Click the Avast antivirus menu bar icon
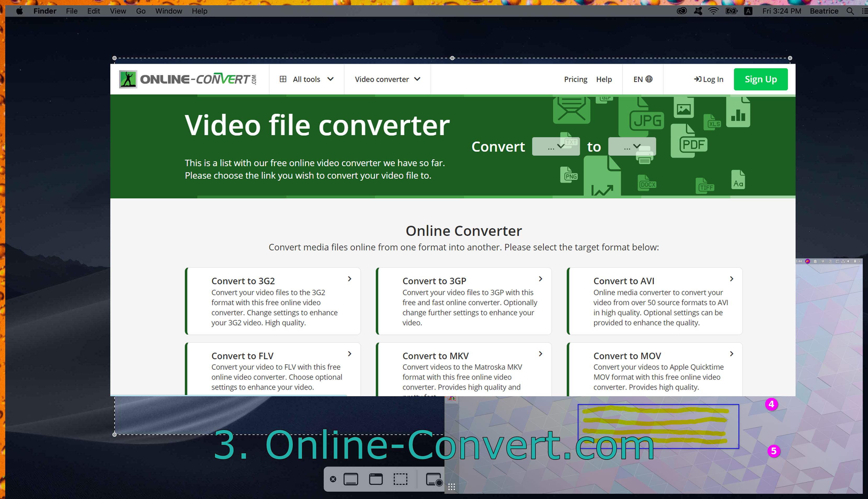The width and height of the screenshot is (868, 499). (698, 11)
